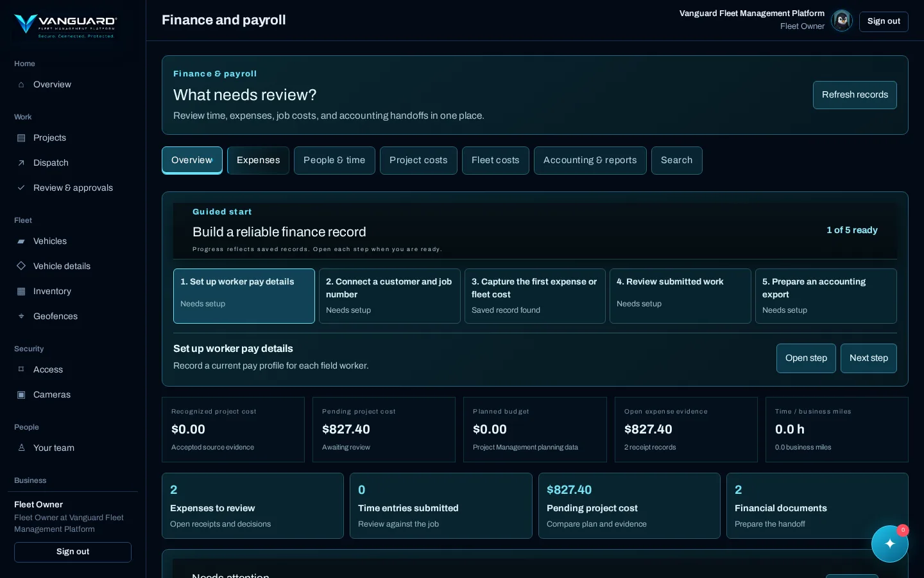
Task: Click the Projects icon in the sidebar
Action: (x=21, y=138)
